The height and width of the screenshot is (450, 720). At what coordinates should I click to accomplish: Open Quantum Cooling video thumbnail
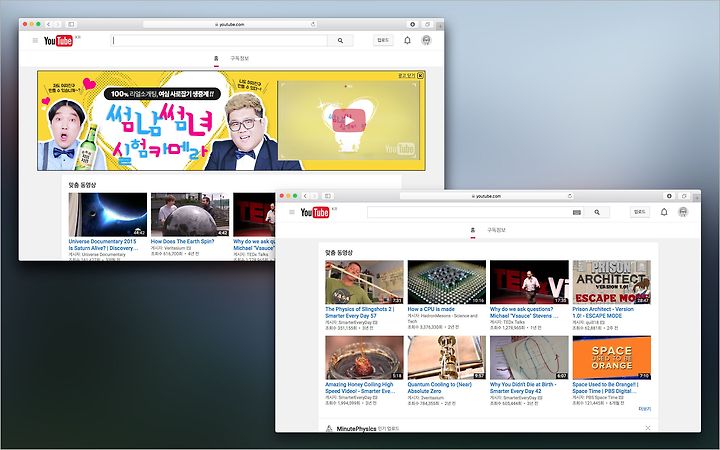(447, 358)
